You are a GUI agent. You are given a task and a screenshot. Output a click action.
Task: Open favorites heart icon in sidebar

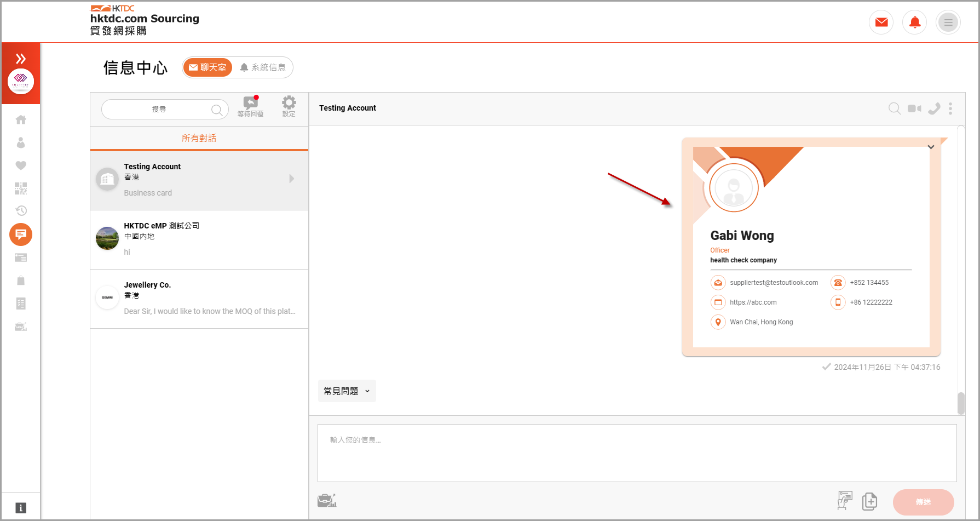click(x=21, y=165)
